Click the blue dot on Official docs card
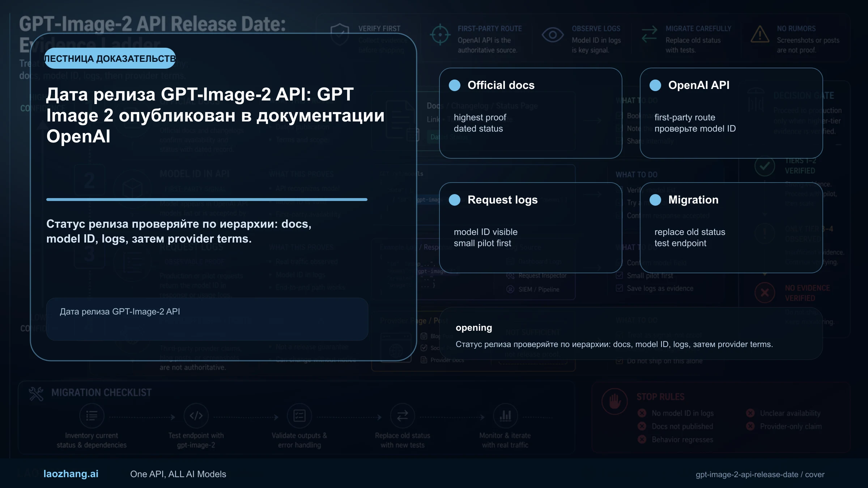The image size is (868, 488). (x=455, y=85)
